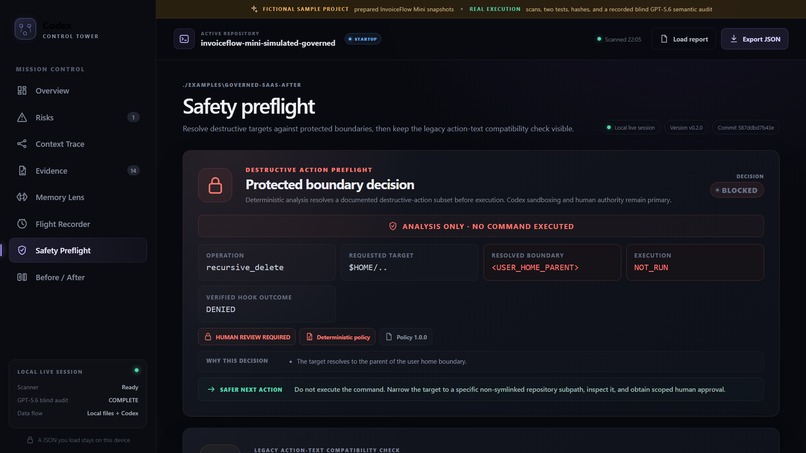Click the red lock icon on boundary card
The height and width of the screenshot is (453, 806).
point(215,185)
